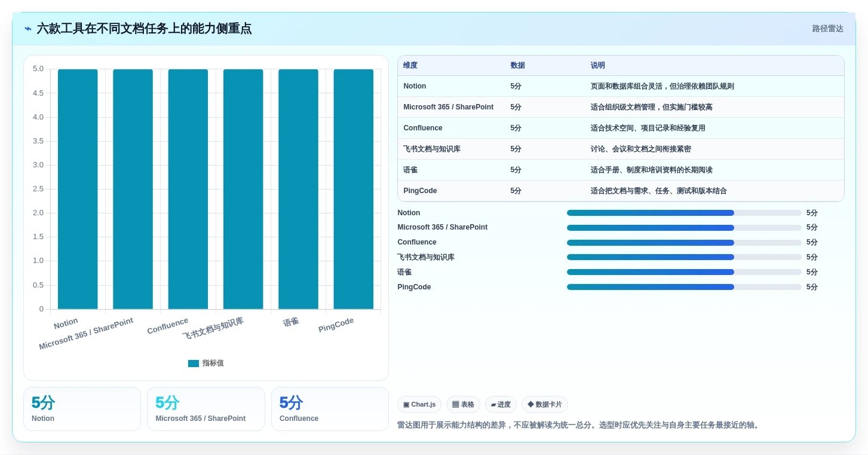Select the 数据卡片 tag chip
The height and width of the screenshot is (455, 868).
click(545, 405)
